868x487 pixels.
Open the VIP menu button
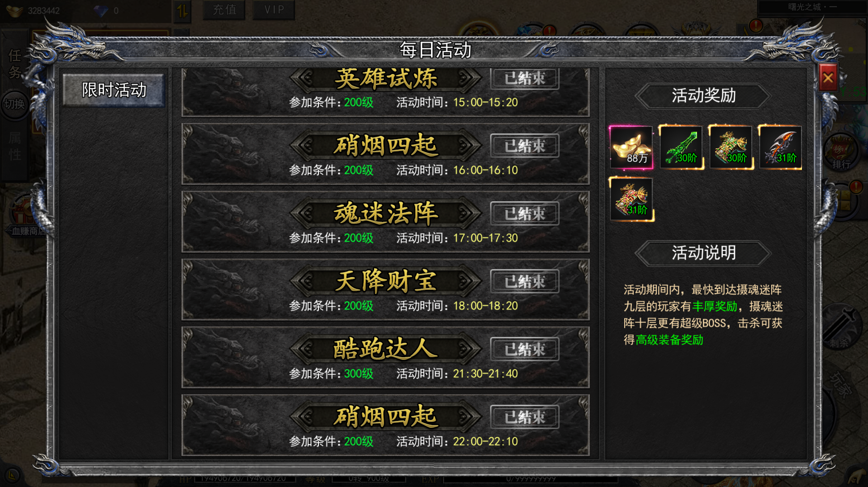pyautogui.click(x=274, y=9)
